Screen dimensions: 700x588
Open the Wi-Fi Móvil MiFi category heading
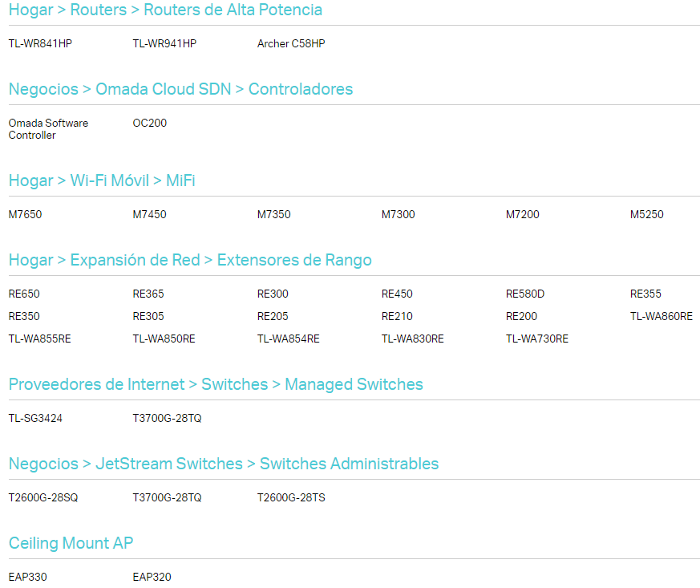[x=102, y=180]
